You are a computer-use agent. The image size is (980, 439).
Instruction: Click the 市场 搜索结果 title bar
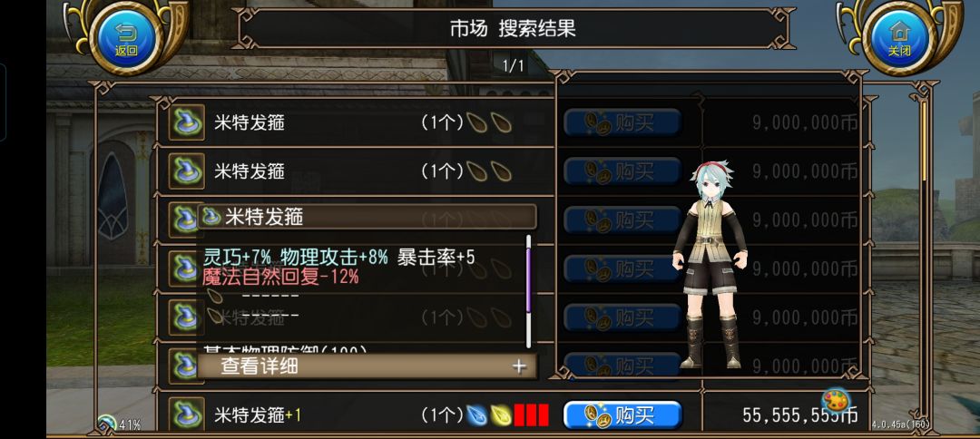coord(513,29)
